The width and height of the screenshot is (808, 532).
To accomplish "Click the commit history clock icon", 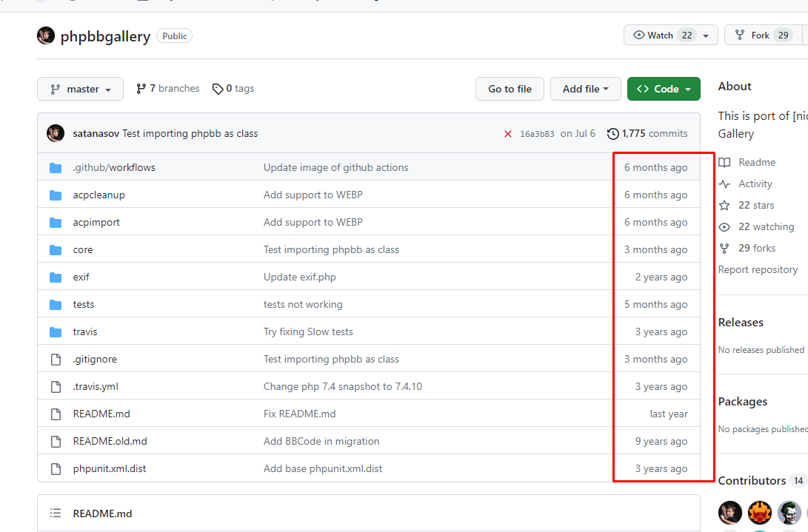I will 612,134.
